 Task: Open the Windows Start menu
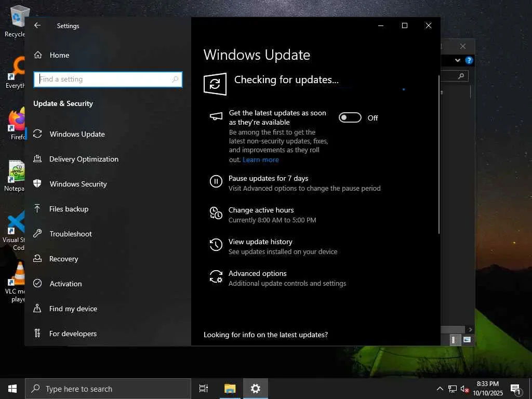[12, 389]
